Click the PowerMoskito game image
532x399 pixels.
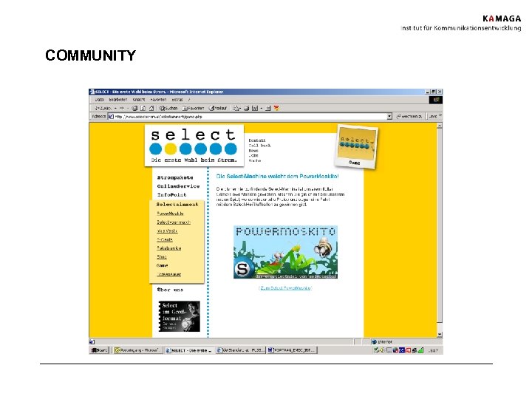point(285,252)
